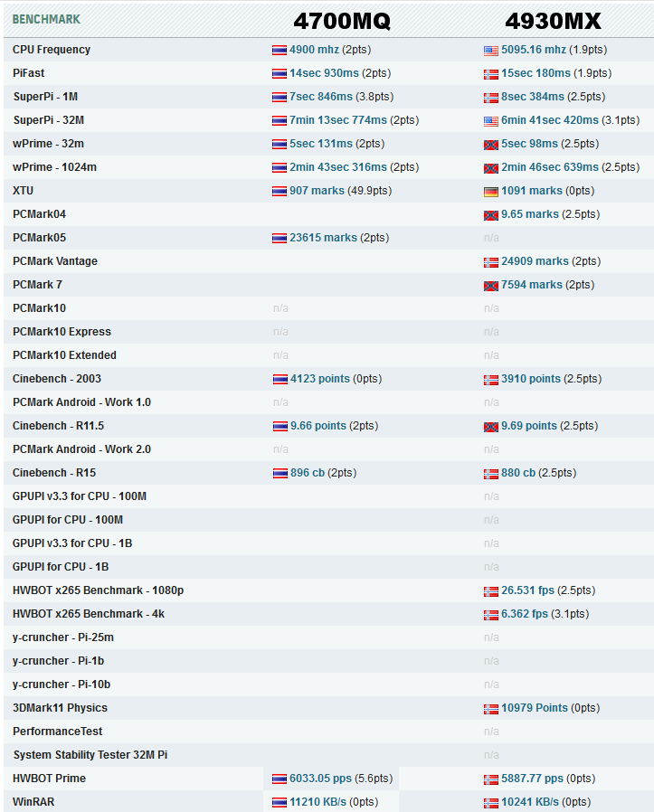Open the 2min 46sec 639ms wPrime result
This screenshot has width=654, height=812.
(550, 167)
